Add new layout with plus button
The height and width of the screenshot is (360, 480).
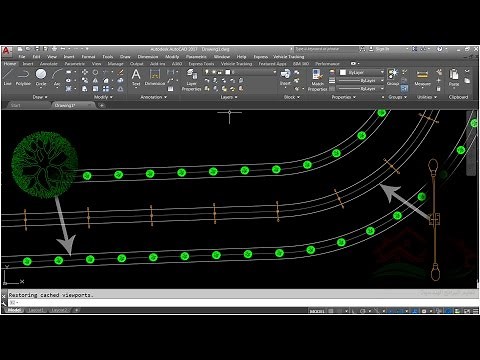point(76,310)
